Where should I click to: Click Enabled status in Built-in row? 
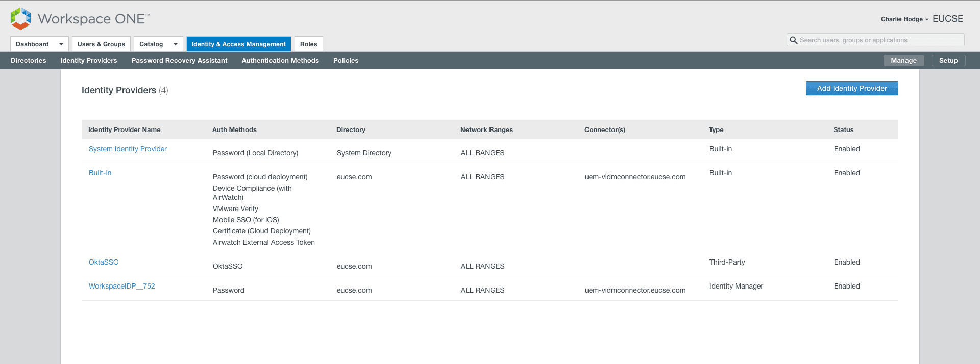point(847,173)
